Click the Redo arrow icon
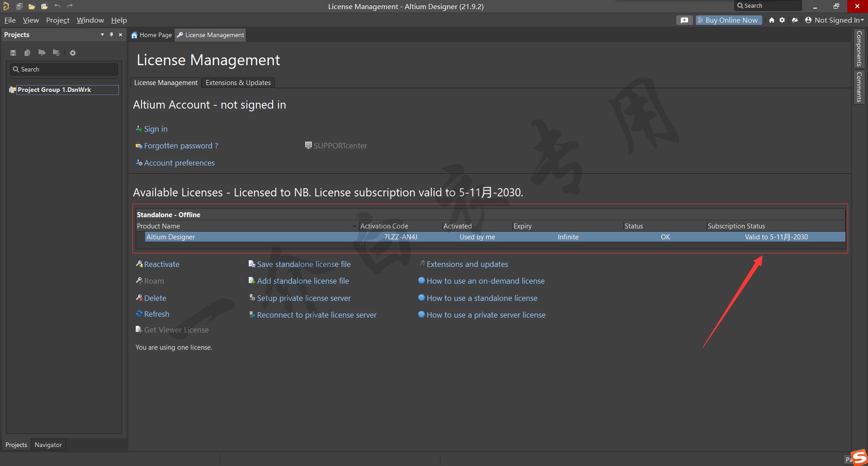This screenshot has height=466, width=868. (x=70, y=6)
